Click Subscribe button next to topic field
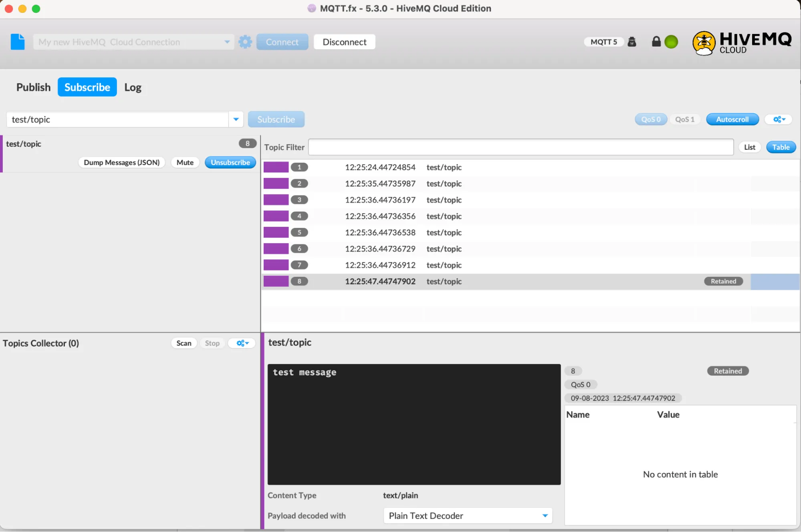801x532 pixels. point(276,119)
